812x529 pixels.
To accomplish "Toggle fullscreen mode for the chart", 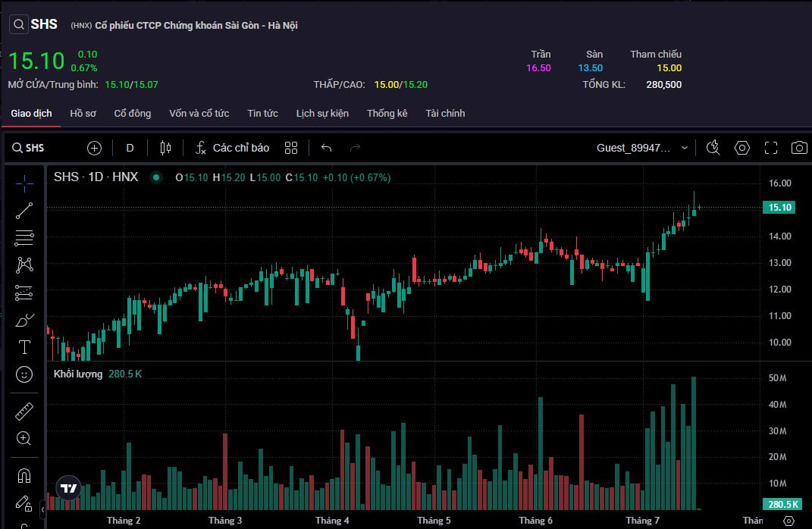I will point(771,148).
